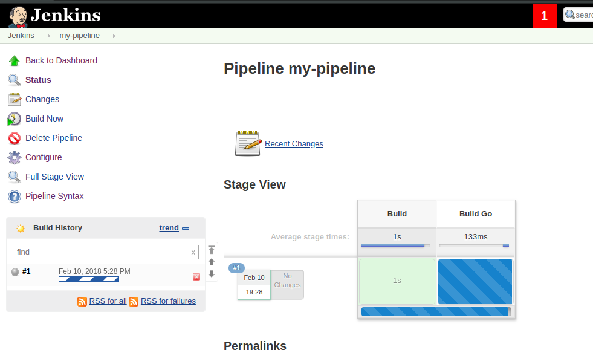The width and height of the screenshot is (593, 364).
Task: Click the Pipeline my-pipeline heading
Action: (x=300, y=69)
